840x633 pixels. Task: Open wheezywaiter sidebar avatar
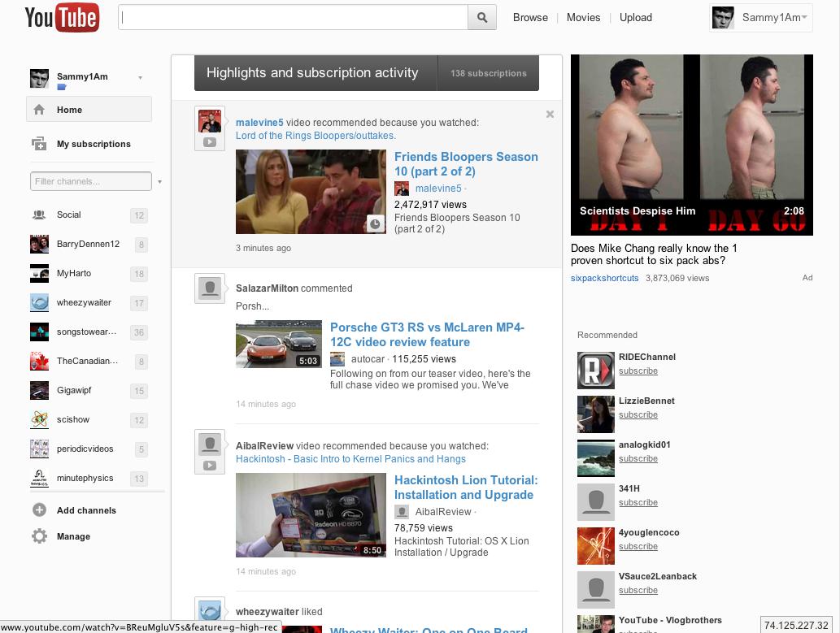click(x=39, y=302)
